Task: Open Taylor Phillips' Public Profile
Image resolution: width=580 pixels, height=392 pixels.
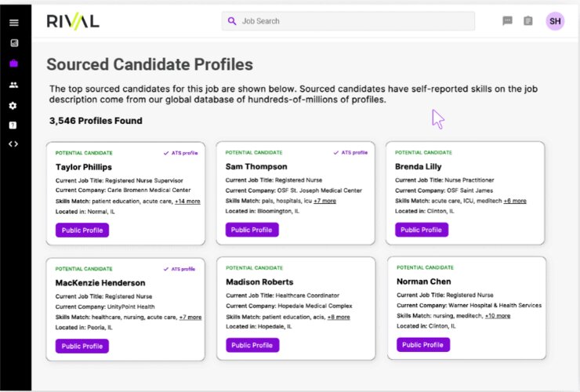Action: tap(82, 230)
